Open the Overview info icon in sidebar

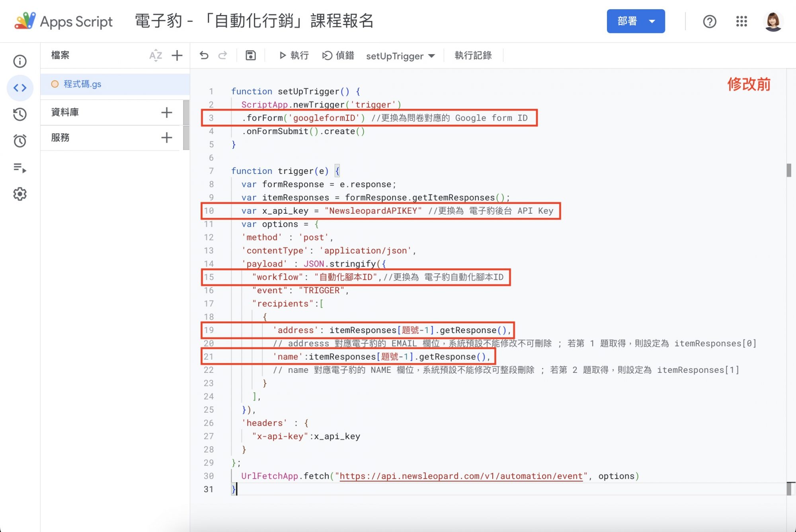coord(20,61)
